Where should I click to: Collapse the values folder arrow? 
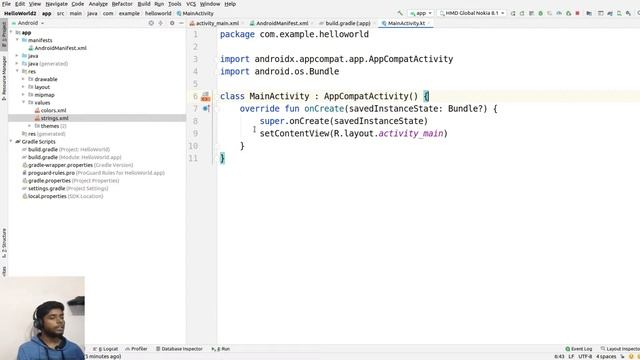[x=23, y=102]
